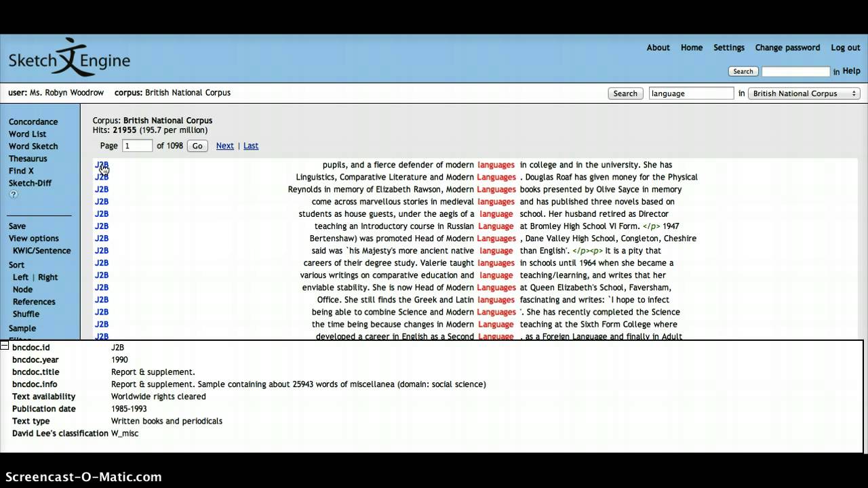Open J2B reference for 'comparative education' line
The width and height of the screenshot is (868, 488).
(x=102, y=274)
